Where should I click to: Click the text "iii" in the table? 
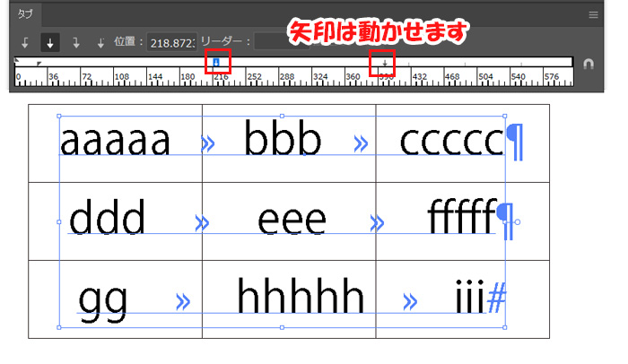(471, 297)
